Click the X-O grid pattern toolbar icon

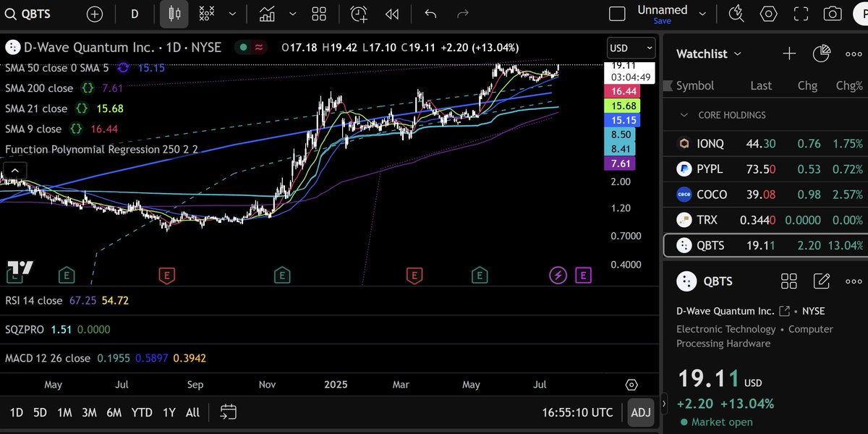coord(207,14)
